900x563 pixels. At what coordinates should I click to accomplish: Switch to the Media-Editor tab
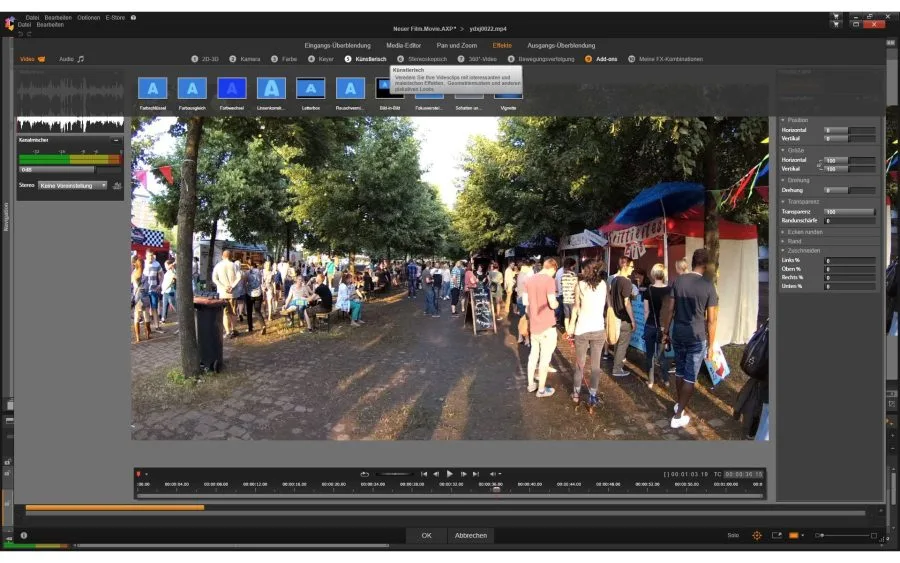click(x=404, y=45)
